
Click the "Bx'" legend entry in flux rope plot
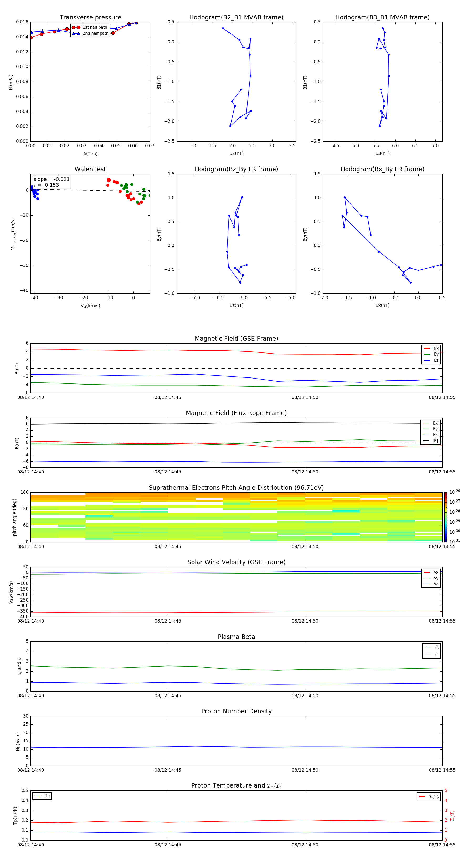[x=431, y=423]
